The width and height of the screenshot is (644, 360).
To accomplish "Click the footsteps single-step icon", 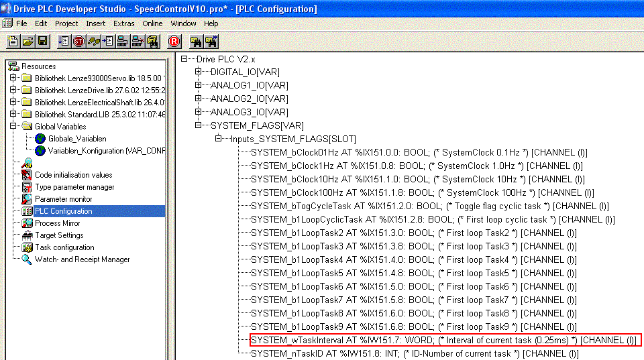I will pos(94,42).
